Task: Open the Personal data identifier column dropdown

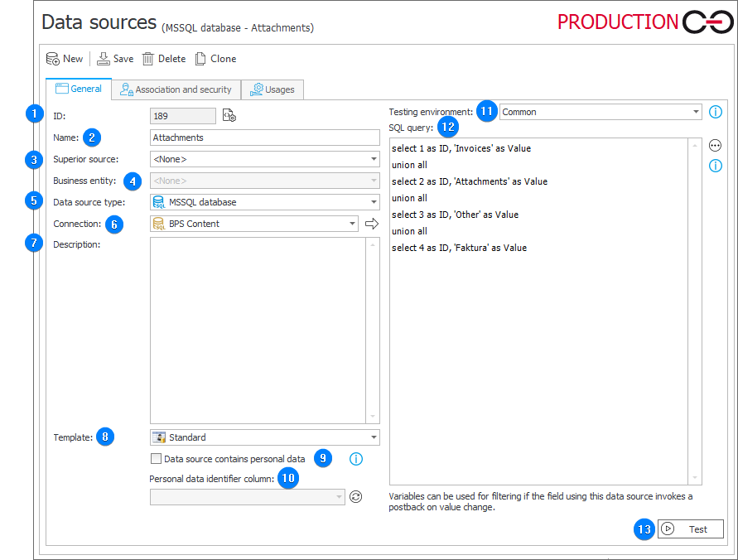Action: pos(248,497)
